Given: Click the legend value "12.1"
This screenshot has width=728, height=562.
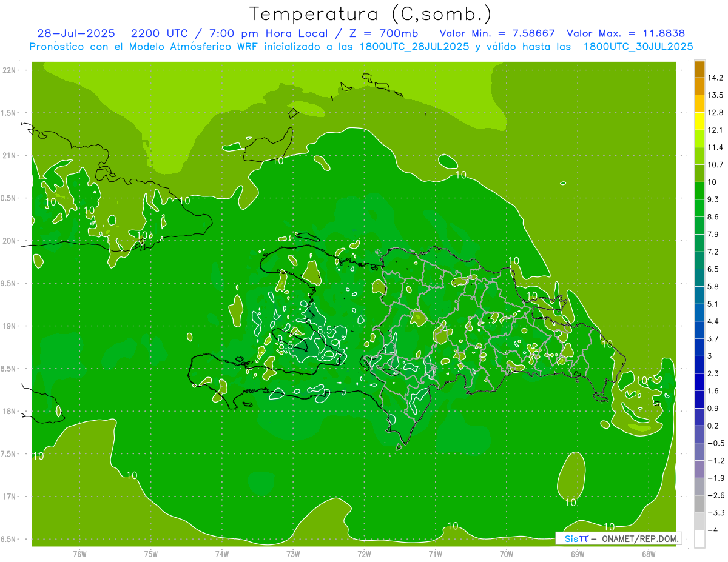Looking at the screenshot, I should click(x=715, y=130).
